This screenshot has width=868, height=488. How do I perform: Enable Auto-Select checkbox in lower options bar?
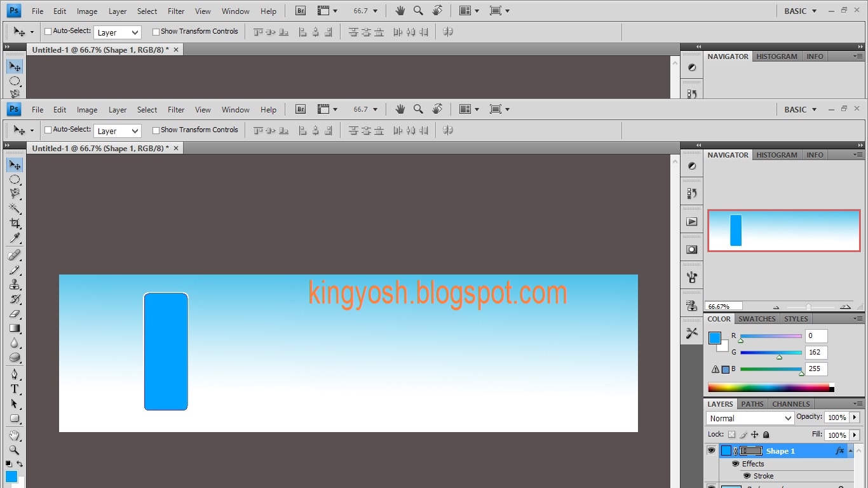click(48, 130)
